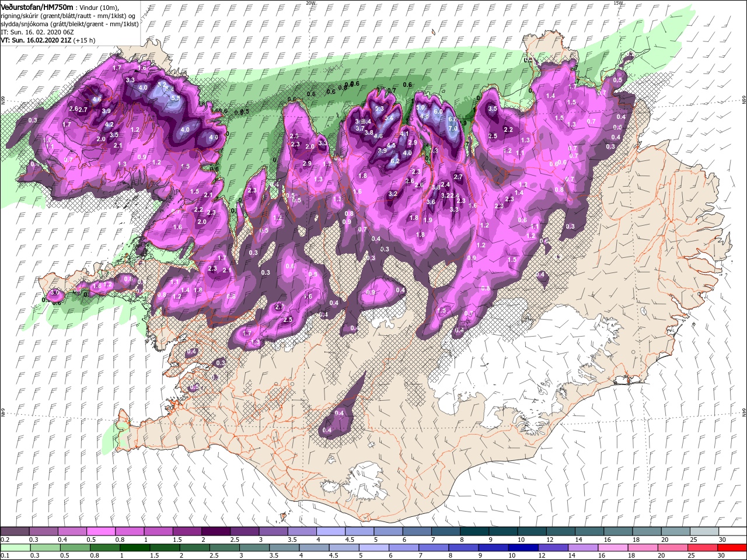This screenshot has height=560, width=747.
Task: Click the '0.1' label in the bottom legend
Action: [5, 556]
